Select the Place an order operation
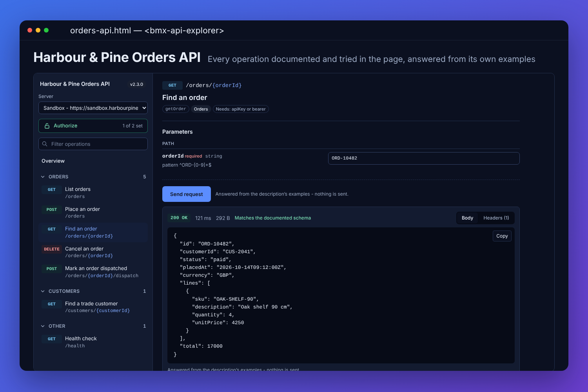Screen dimensions: 588x392 (93, 212)
